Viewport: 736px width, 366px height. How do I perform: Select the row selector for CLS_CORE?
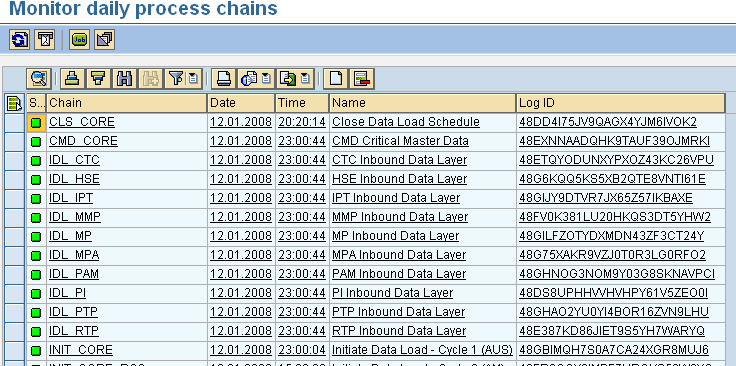click(x=15, y=122)
